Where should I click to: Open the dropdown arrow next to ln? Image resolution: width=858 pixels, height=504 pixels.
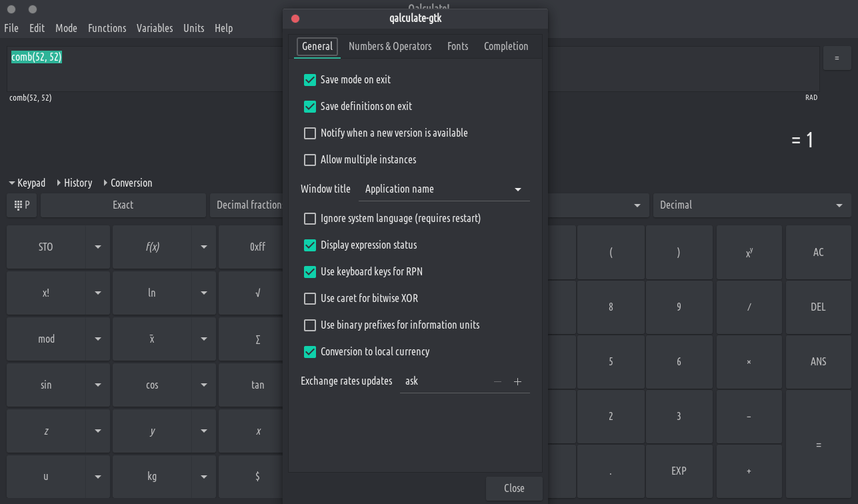204,293
